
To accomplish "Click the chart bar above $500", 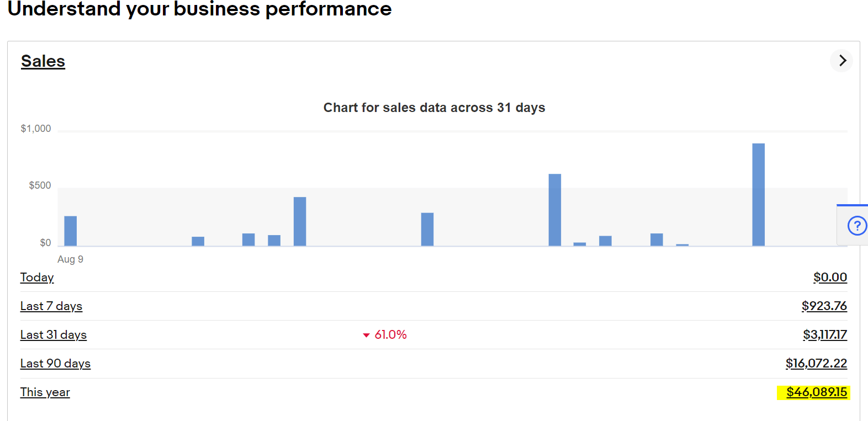I will click(554, 210).
